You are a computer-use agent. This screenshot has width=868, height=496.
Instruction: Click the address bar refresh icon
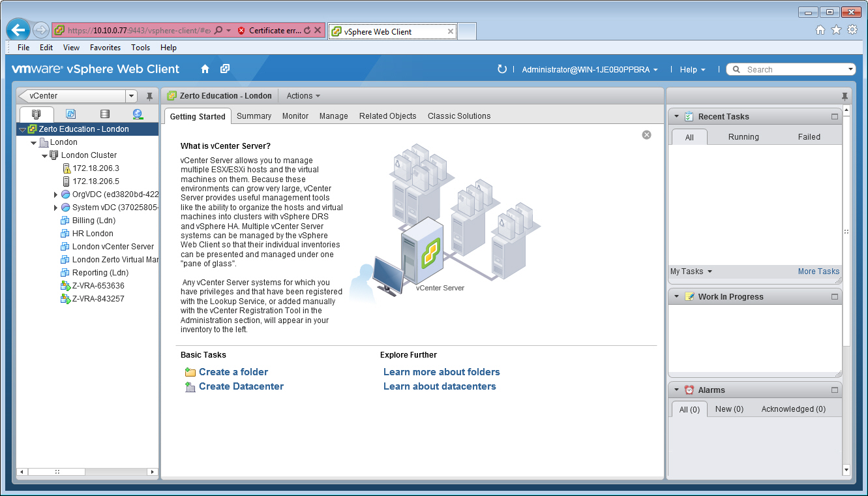(307, 31)
